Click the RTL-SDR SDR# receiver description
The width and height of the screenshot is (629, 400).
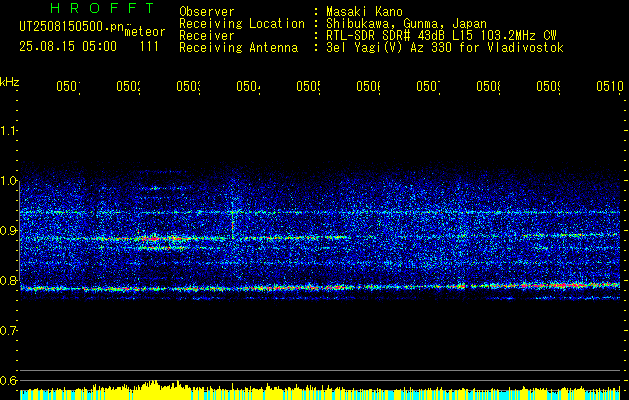pyautogui.click(x=441, y=36)
